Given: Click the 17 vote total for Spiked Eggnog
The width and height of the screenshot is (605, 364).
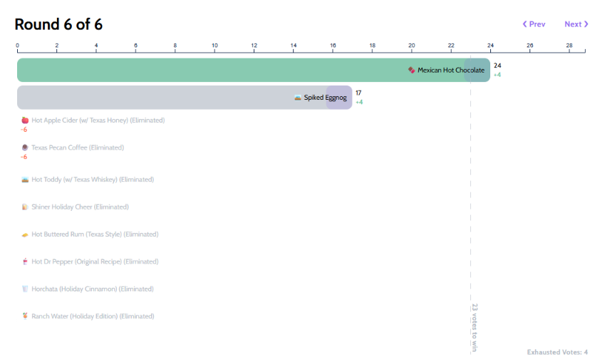Looking at the screenshot, I should [358, 93].
